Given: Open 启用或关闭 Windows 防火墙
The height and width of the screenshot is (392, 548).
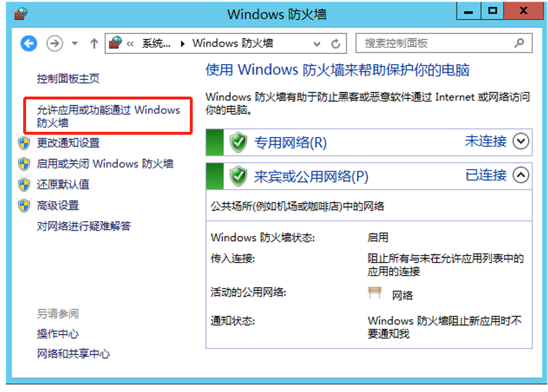Looking at the screenshot, I should 105,164.
